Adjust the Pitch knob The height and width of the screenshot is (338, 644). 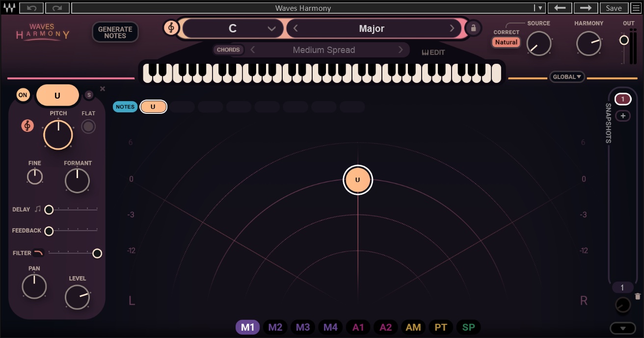click(58, 135)
